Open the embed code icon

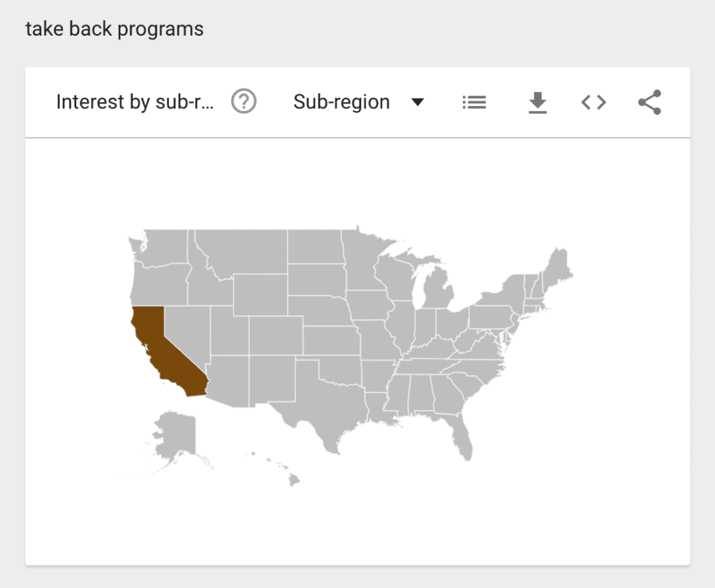594,102
